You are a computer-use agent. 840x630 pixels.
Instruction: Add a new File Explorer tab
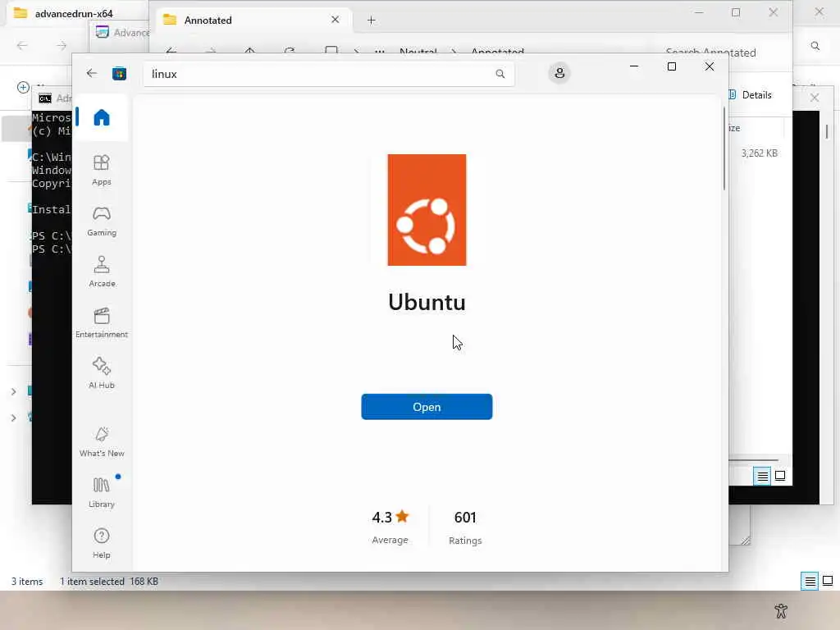(372, 21)
